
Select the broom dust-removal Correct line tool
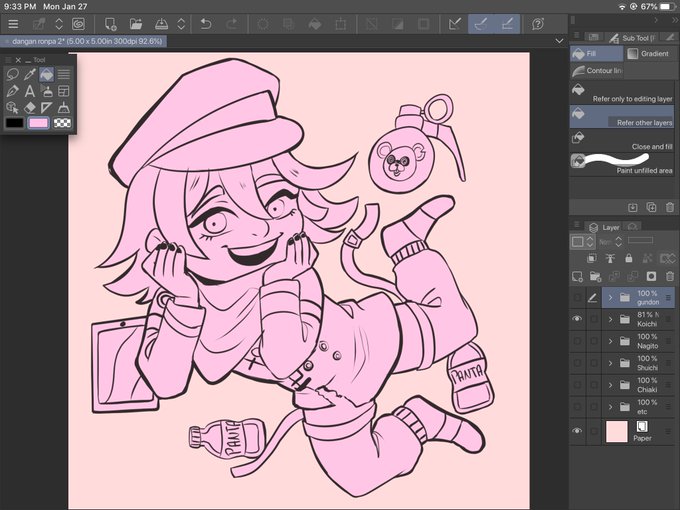point(63,108)
